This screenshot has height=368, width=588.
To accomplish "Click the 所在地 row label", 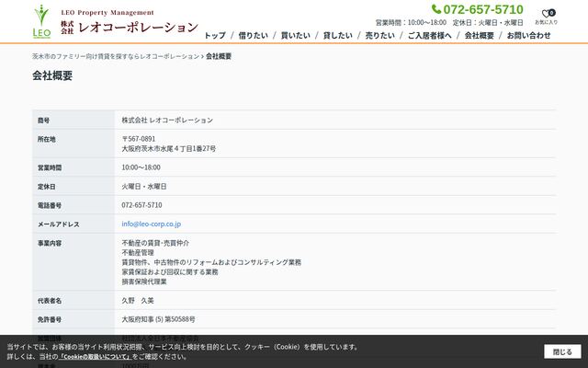I will pyautogui.click(x=47, y=139).
